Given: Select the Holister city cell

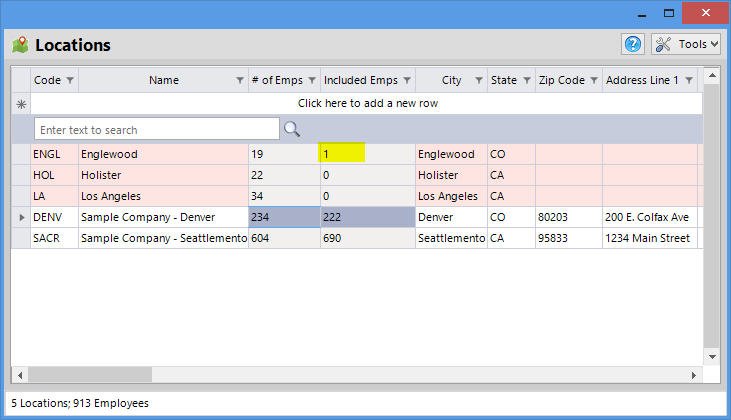Looking at the screenshot, I should (x=451, y=175).
